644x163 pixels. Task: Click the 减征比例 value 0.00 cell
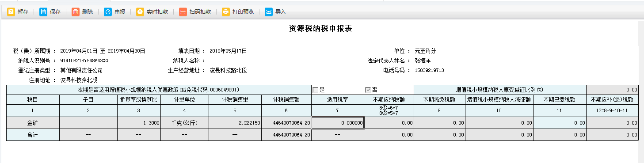click(x=612, y=90)
